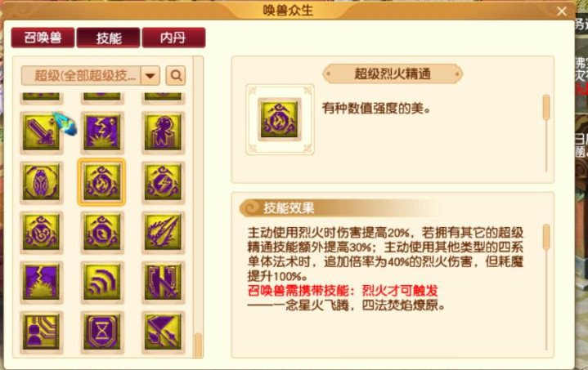Select the shield and sword skill icon

click(x=163, y=283)
